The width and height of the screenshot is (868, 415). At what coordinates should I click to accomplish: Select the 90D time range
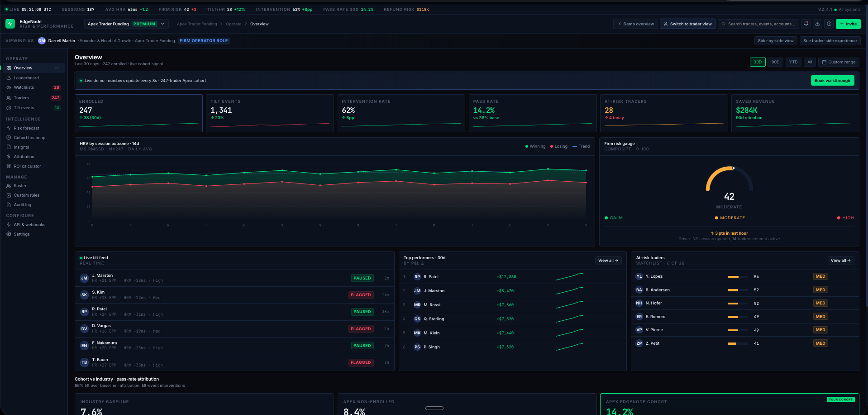[x=775, y=62]
